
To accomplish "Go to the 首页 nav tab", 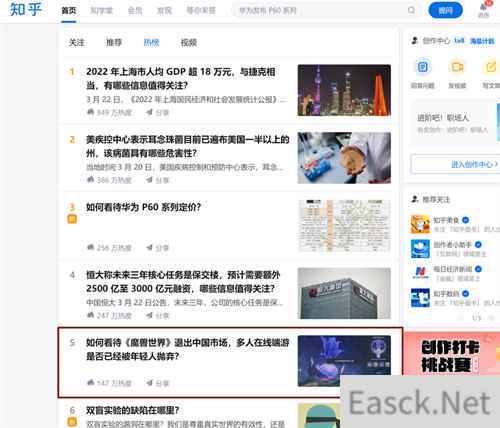I will [69, 11].
